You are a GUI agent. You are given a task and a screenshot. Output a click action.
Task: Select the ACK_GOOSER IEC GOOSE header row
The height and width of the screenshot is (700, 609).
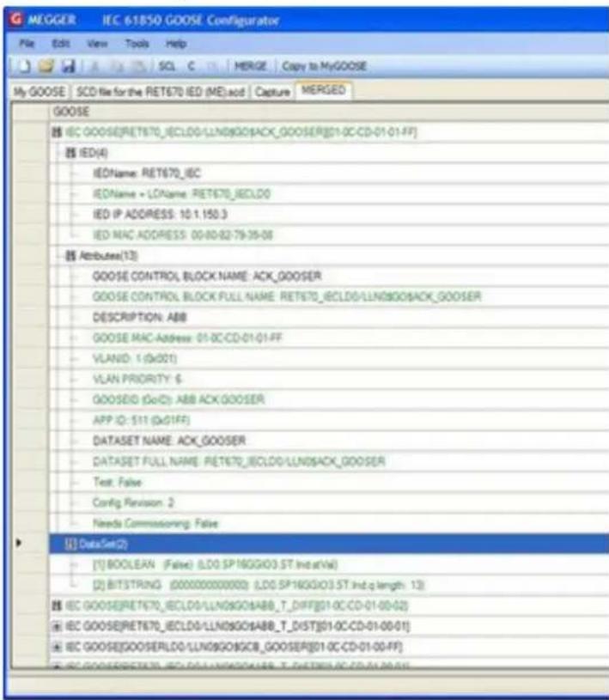click(329, 132)
